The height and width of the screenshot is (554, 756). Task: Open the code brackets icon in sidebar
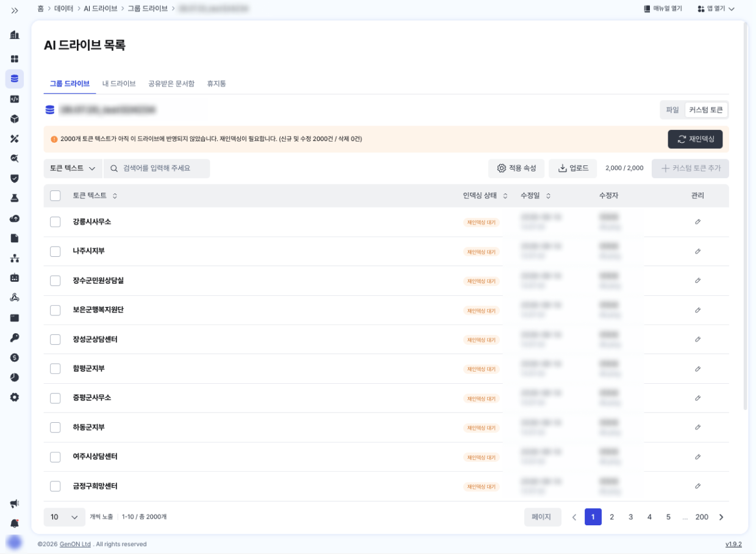tap(15, 99)
